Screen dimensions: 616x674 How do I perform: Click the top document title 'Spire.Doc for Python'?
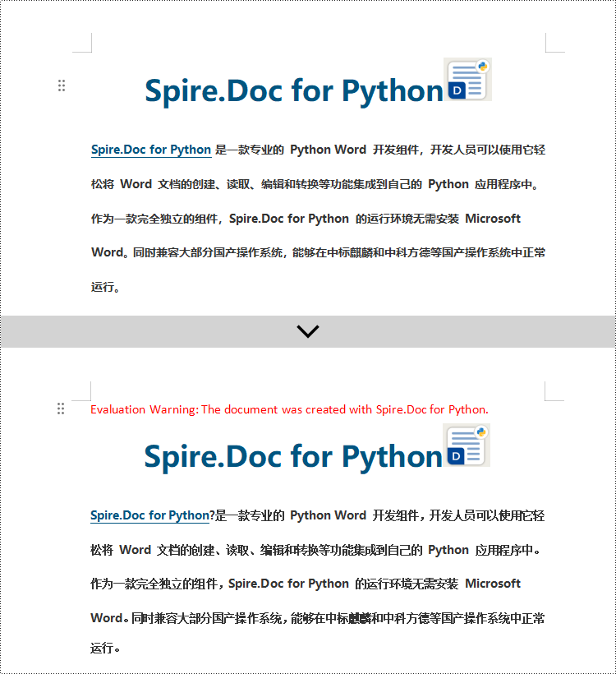coord(294,91)
